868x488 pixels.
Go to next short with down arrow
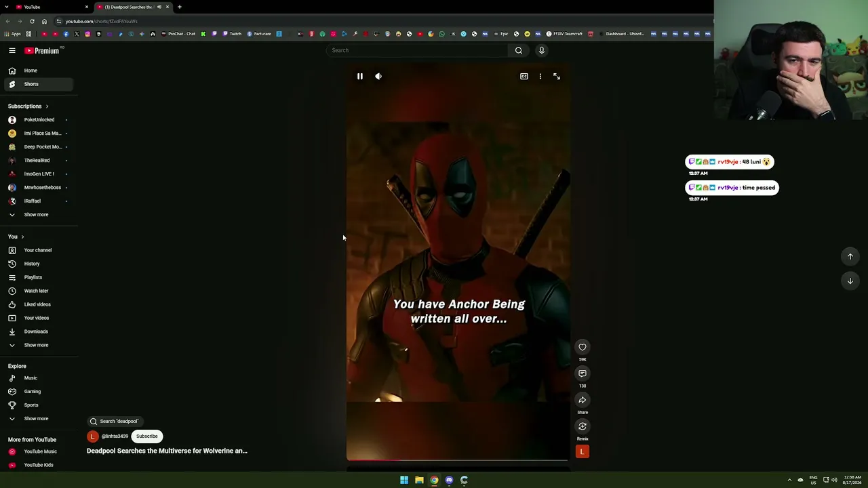tap(850, 281)
